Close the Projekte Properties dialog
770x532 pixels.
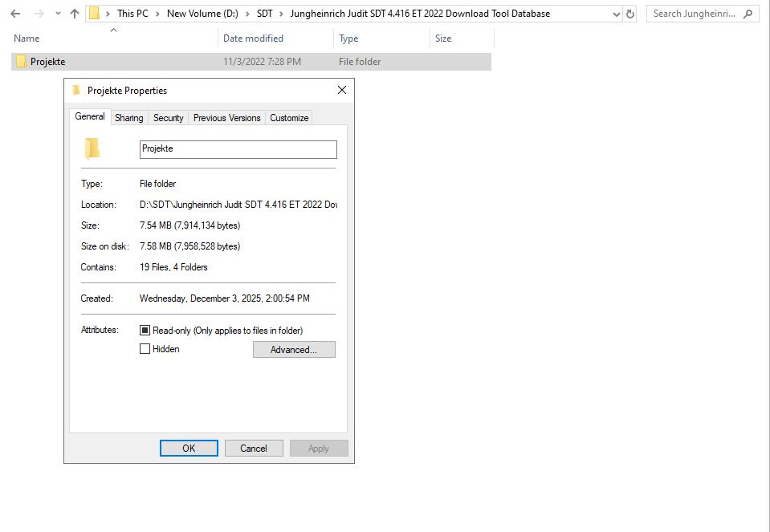[342, 90]
